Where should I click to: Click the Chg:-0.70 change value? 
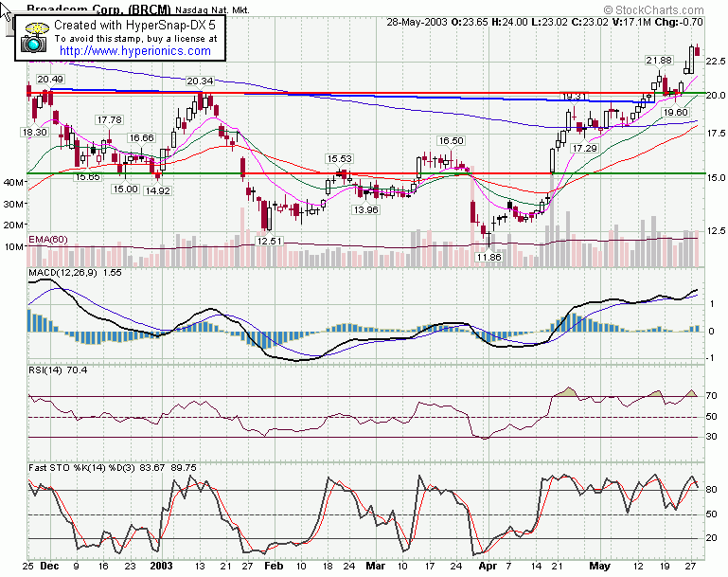[x=679, y=23]
